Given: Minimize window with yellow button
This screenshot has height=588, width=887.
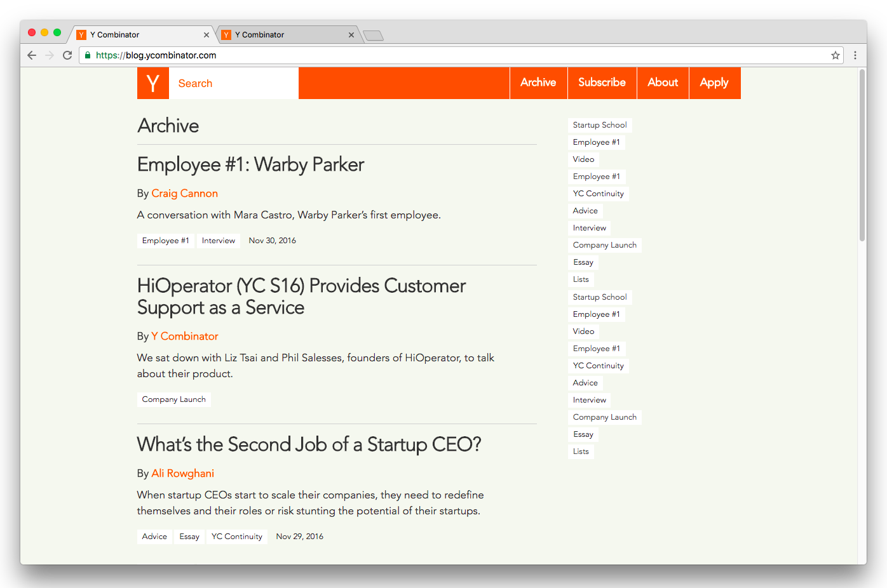Looking at the screenshot, I should click(44, 32).
